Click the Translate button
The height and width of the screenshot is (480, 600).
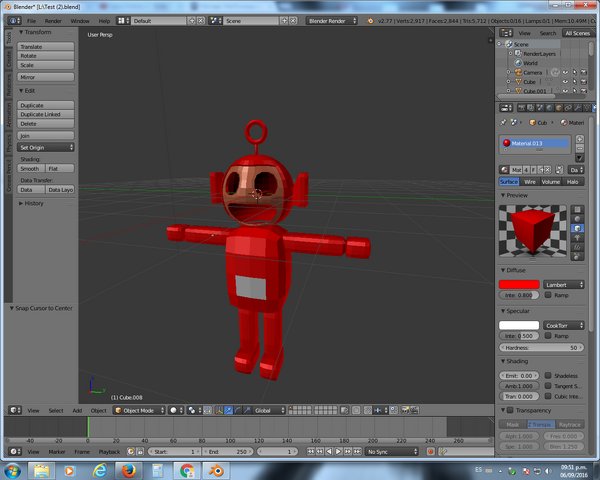click(46, 47)
